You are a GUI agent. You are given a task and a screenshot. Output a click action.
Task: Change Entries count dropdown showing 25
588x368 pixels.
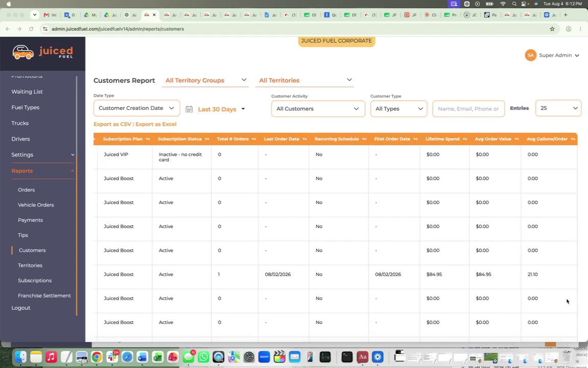558,108
